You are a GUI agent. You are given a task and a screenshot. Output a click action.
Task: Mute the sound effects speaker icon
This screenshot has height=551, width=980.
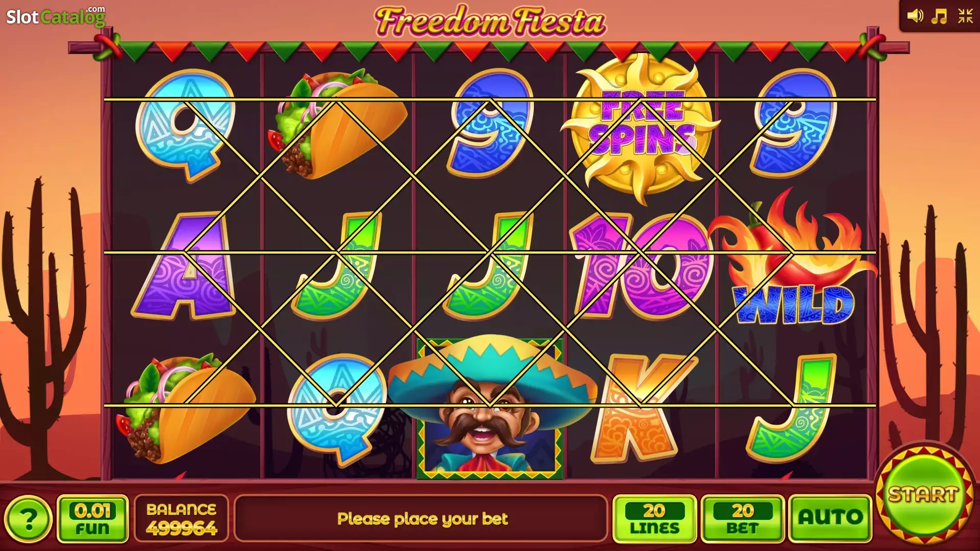pyautogui.click(x=915, y=16)
